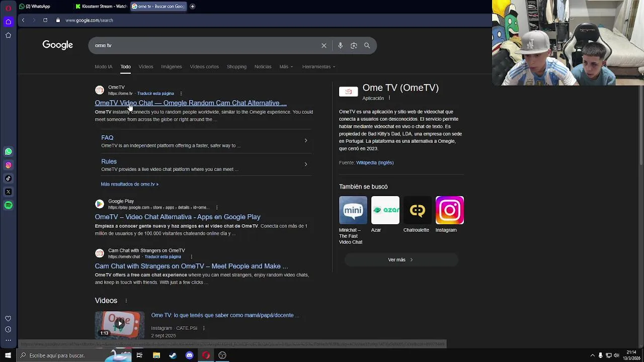
Task: Open OmeTV Video Chat result link
Action: pos(191,103)
